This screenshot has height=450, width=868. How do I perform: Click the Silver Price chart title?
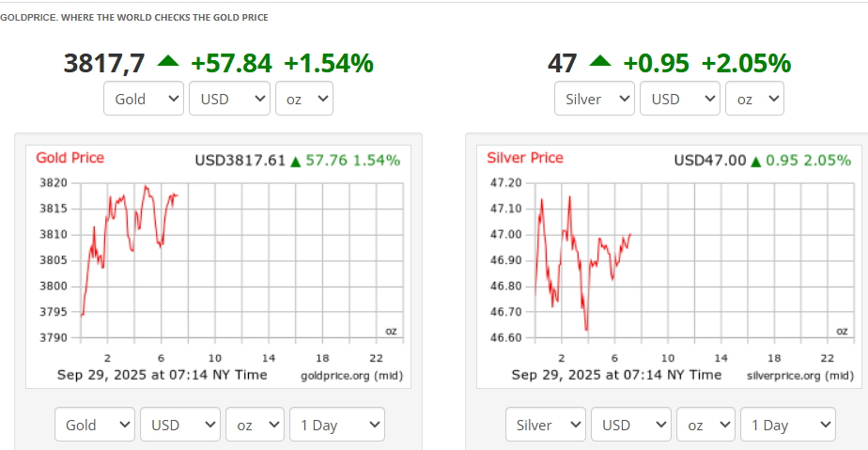pos(525,158)
